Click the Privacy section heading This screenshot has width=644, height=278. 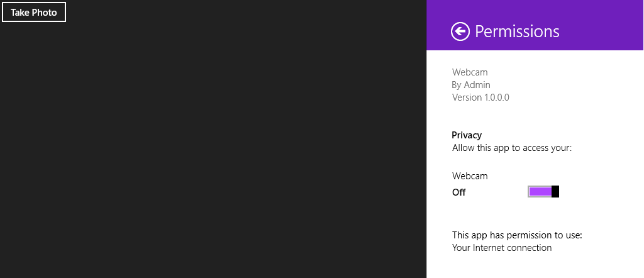click(x=467, y=135)
